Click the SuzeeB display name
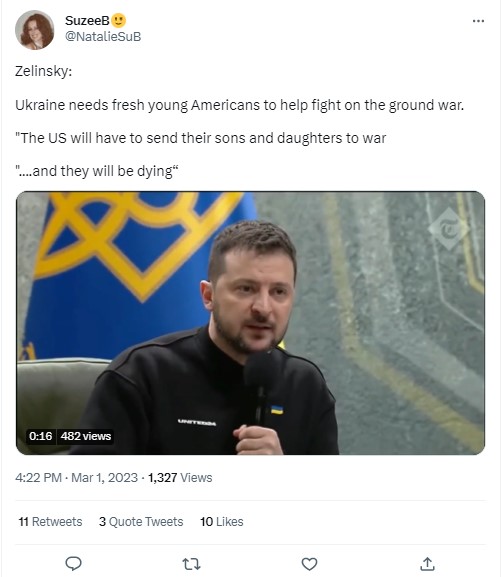This screenshot has width=502, height=577. point(87,21)
